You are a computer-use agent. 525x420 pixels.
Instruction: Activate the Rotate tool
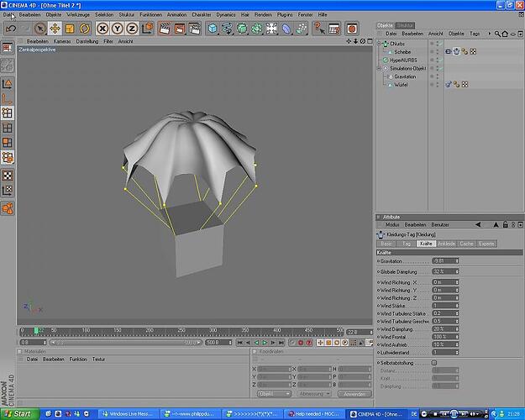[x=84, y=29]
